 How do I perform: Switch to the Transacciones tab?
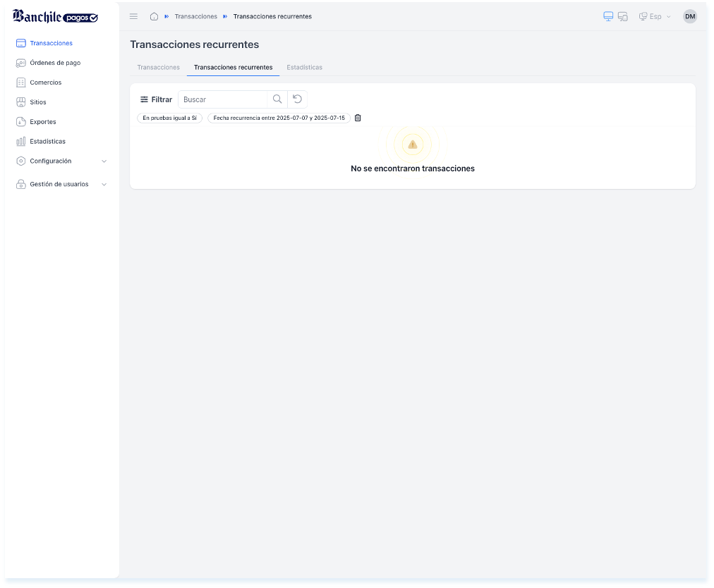pos(159,68)
